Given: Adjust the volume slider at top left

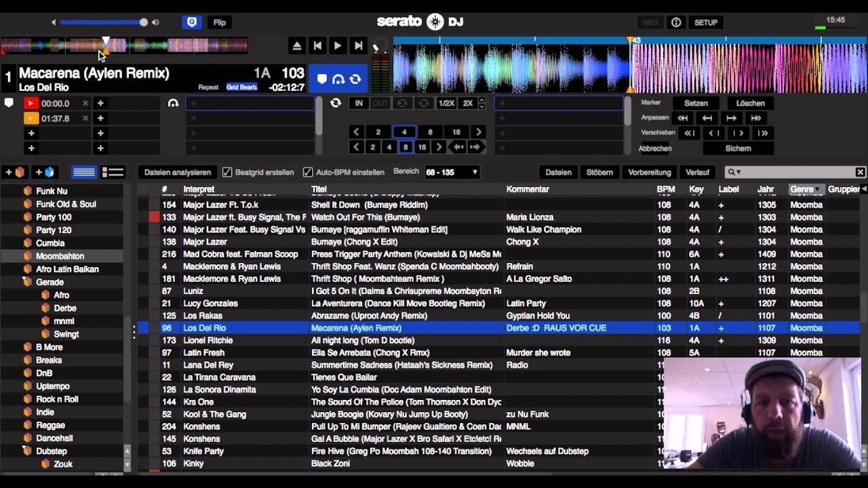Looking at the screenshot, I should (102, 22).
